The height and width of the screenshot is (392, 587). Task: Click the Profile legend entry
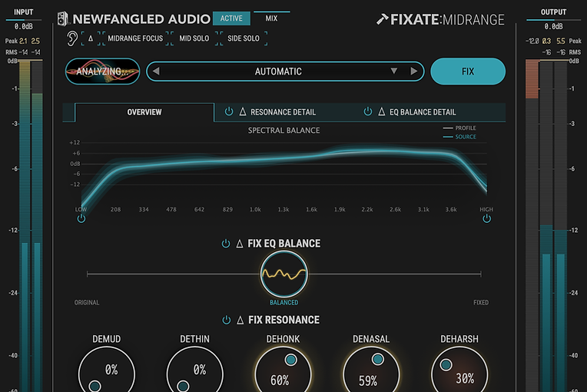point(459,128)
